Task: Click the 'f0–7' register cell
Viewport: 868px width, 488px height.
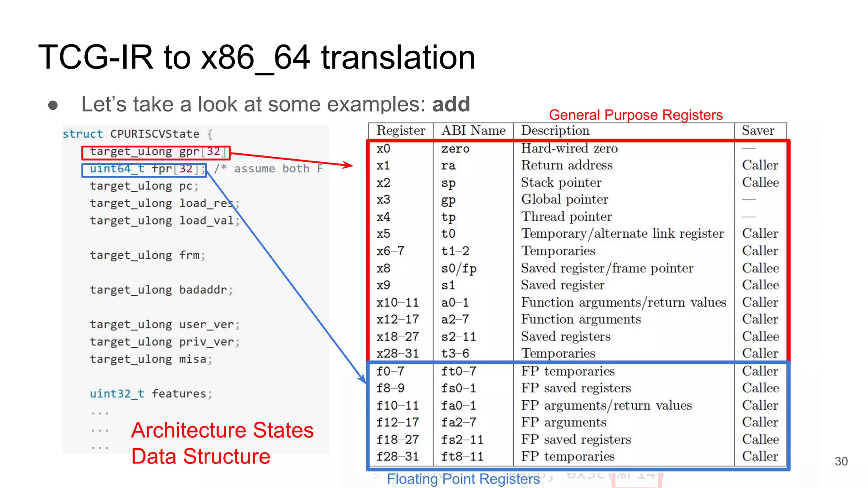Action: coord(390,372)
